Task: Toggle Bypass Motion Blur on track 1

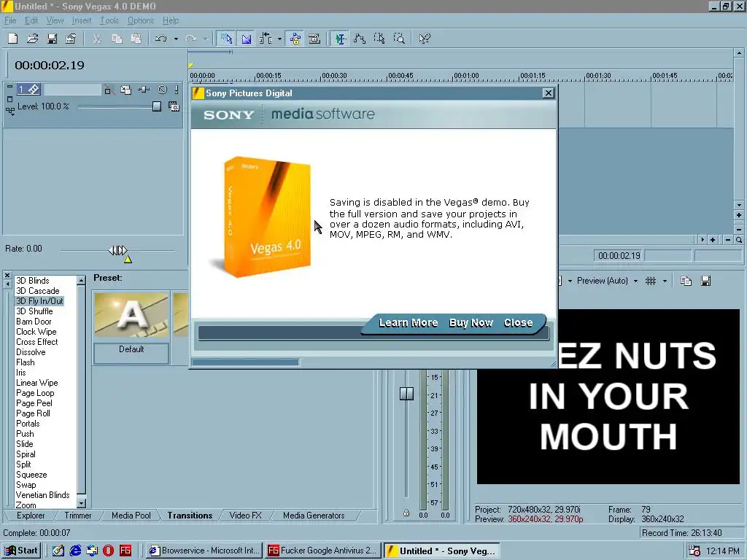Action: click(109, 90)
